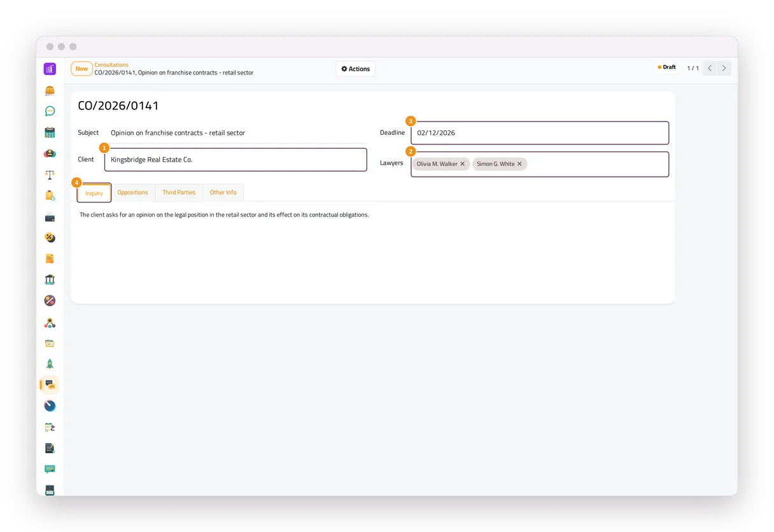Open the courthouse building icon
Image resolution: width=774 pixels, height=532 pixels.
(50, 279)
